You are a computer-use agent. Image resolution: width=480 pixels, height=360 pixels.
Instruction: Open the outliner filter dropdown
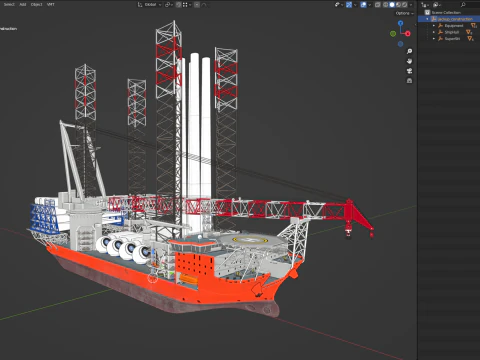437,5
